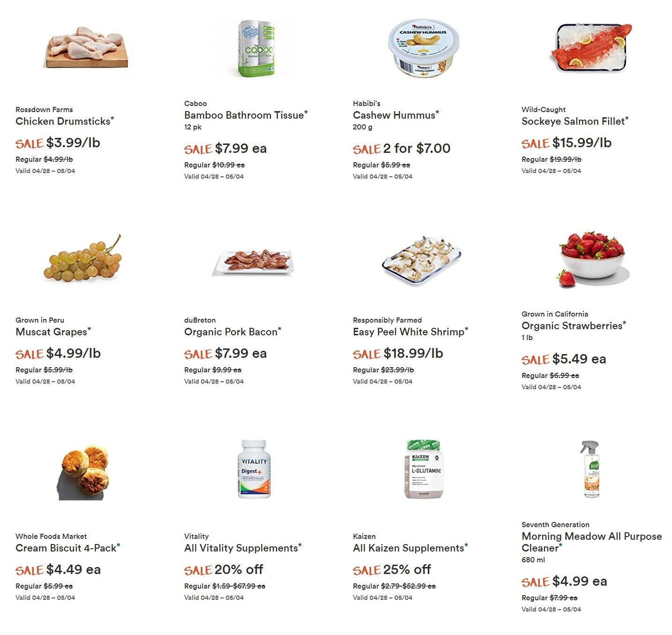This screenshot has width=672, height=635.
Task: Click the Organic Pork Bacon image
Action: (x=254, y=262)
